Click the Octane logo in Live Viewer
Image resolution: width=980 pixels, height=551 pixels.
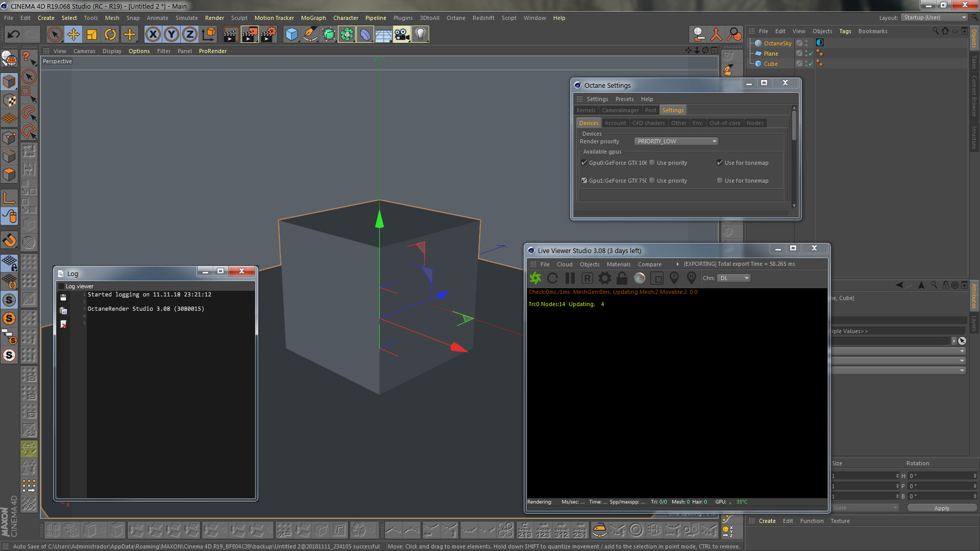[535, 278]
